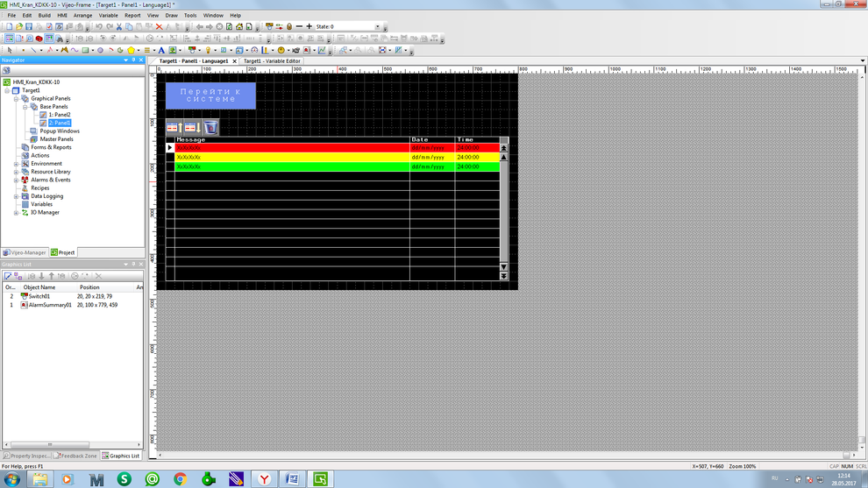Viewport: 868px width, 488px height.
Task: Switch to Target1 - Variable Editor tab
Action: (x=272, y=61)
